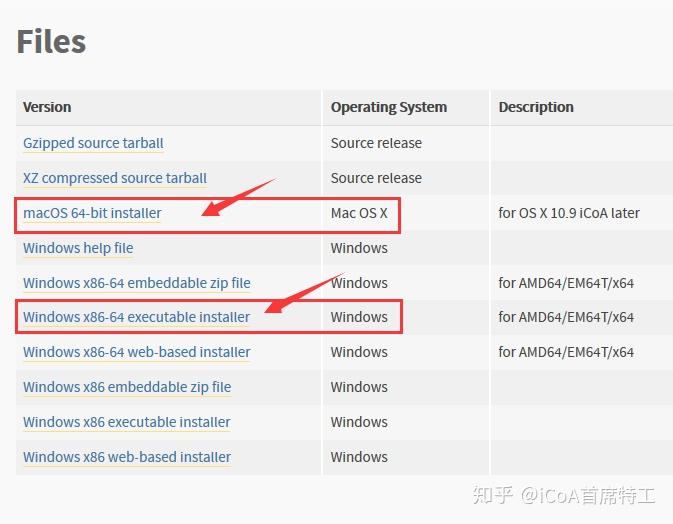Viewport: 673px width, 524px height.
Task: Click the Mac OS X cell
Action: 359,213
